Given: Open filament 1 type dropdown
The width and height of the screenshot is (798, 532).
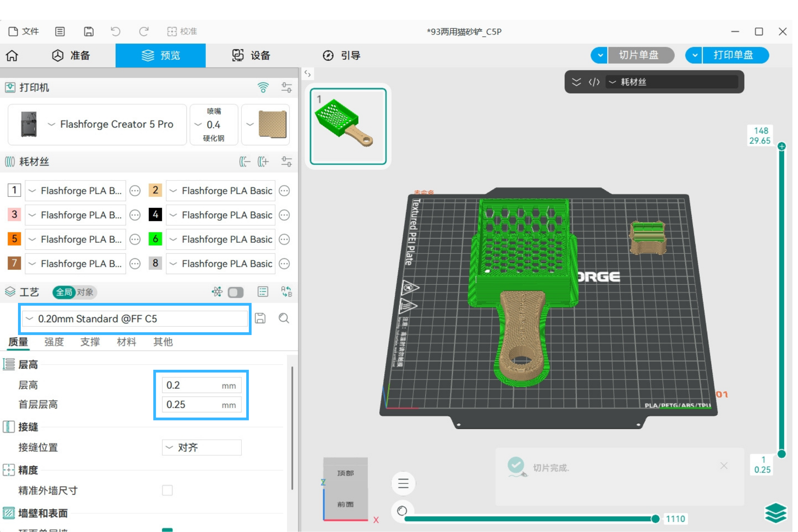Looking at the screenshot, I should pyautogui.click(x=76, y=191).
